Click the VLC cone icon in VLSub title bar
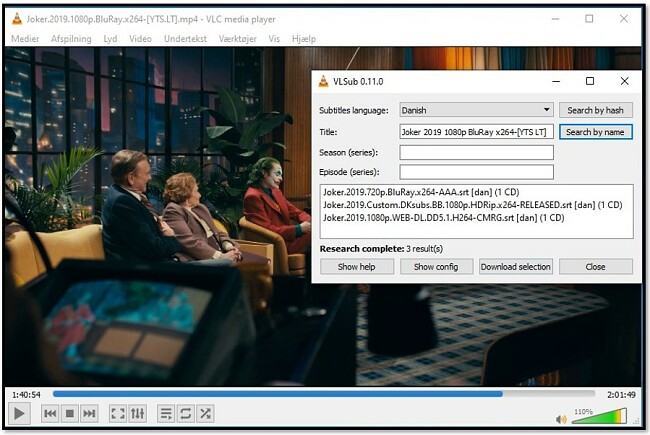This screenshot has height=435, width=650. (323, 81)
